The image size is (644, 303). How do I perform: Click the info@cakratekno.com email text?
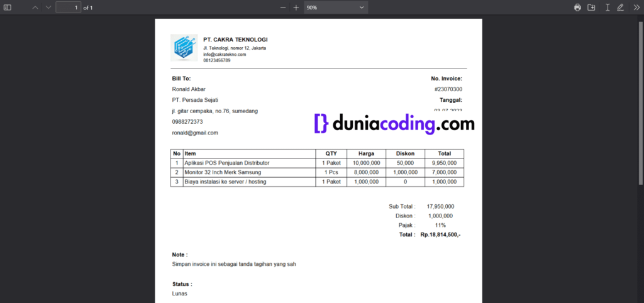click(225, 54)
